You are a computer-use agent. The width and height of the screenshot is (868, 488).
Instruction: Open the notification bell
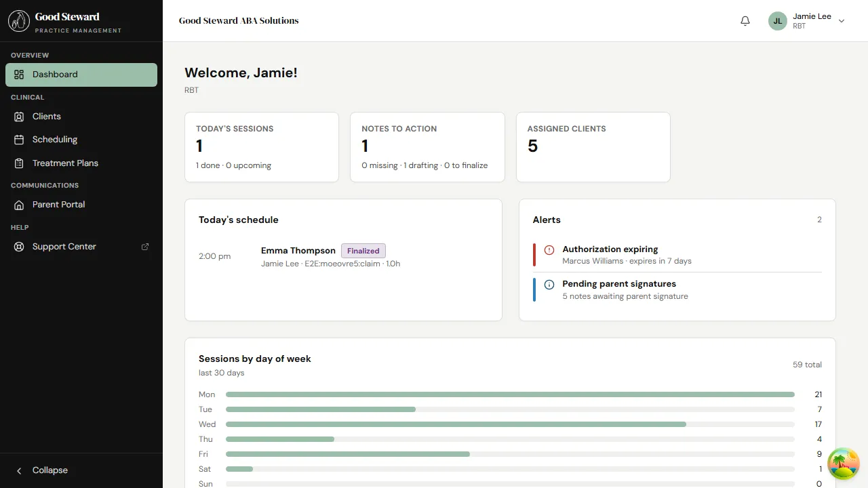coord(745,21)
